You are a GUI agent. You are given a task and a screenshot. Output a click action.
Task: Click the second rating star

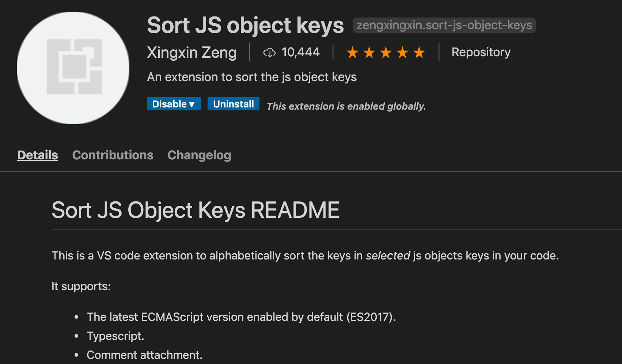pos(369,52)
